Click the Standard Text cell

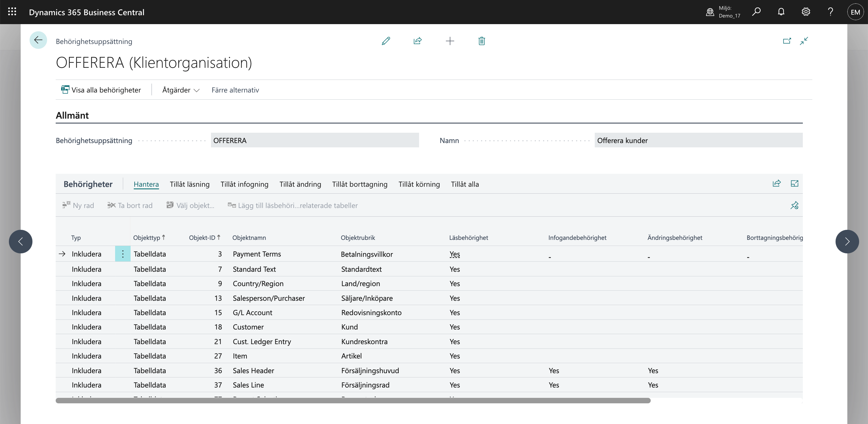click(254, 269)
